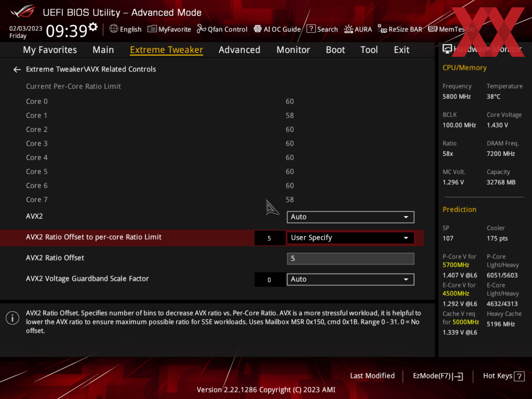This screenshot has height=399, width=532.
Task: Open the Exit tab
Action: pos(401,50)
